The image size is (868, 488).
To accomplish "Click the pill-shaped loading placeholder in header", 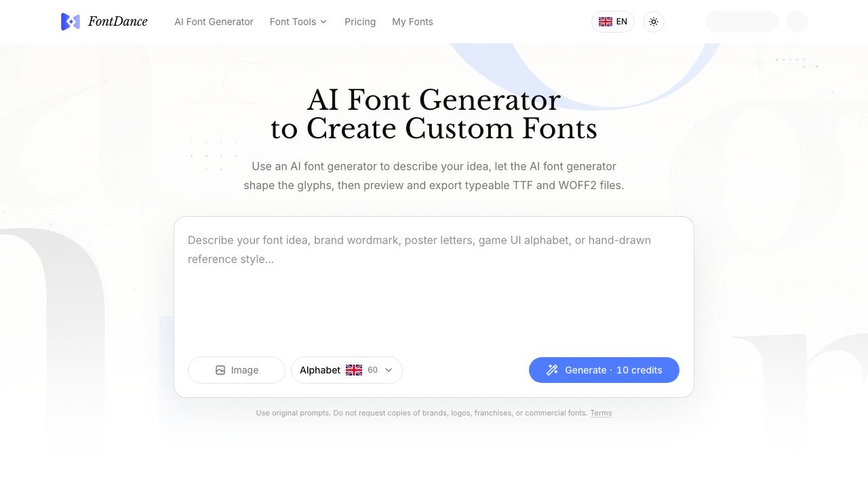I will [x=742, y=22].
